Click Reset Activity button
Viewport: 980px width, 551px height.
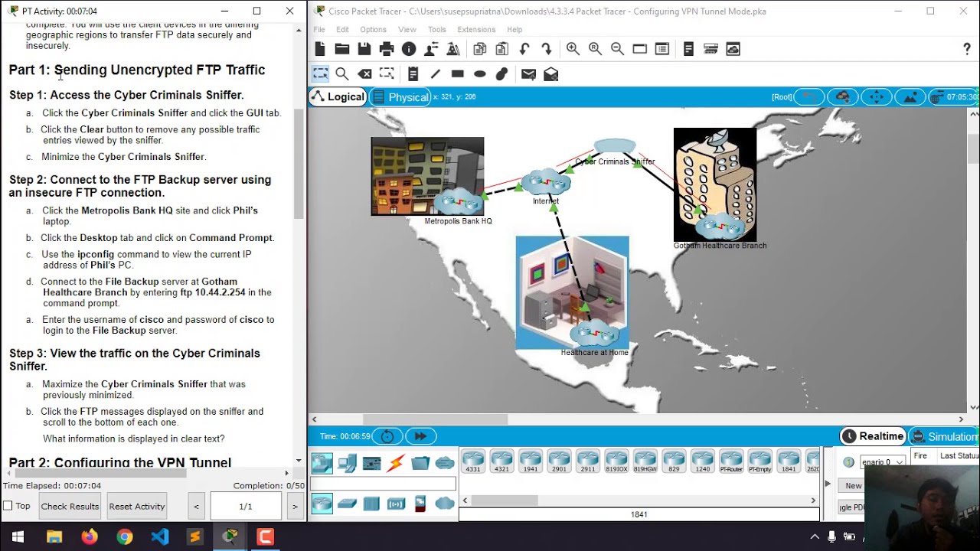point(137,506)
